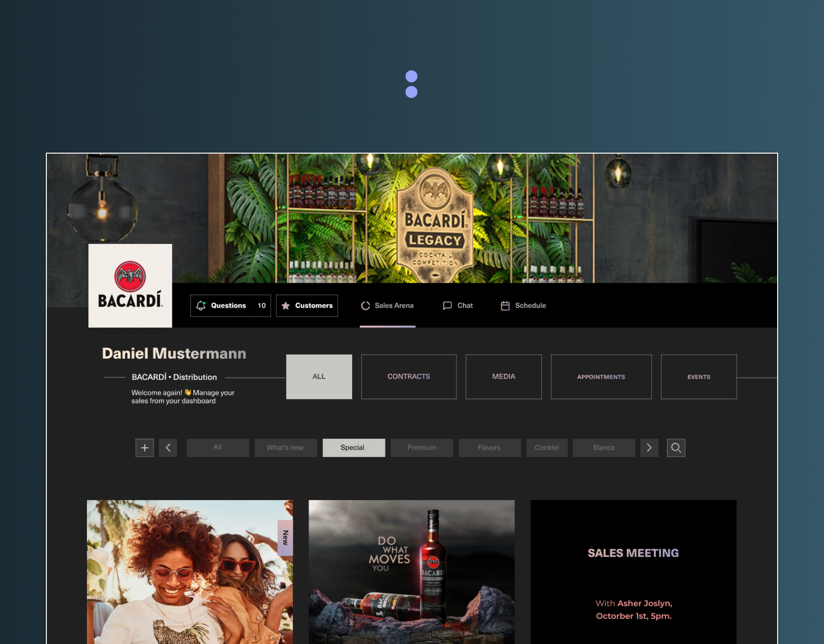This screenshot has height=644, width=824.
Task: Choose the Special filter chip
Action: [354, 448]
